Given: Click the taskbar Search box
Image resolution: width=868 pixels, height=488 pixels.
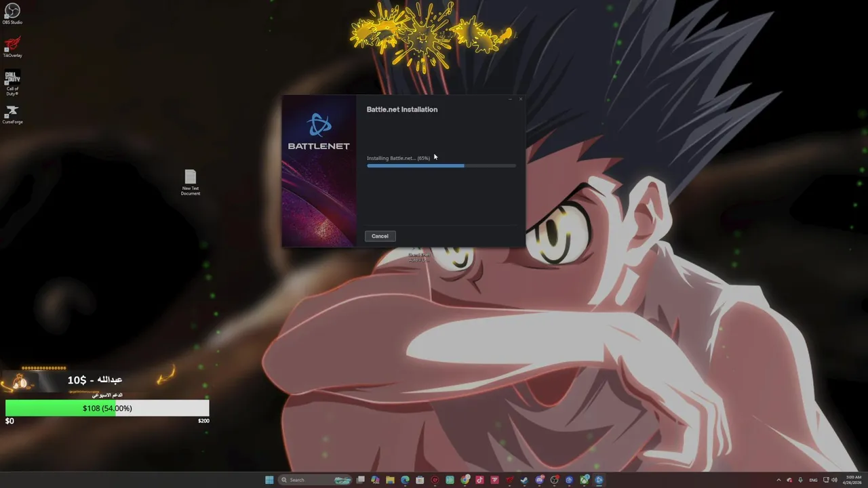Looking at the screenshot, I should [314, 480].
